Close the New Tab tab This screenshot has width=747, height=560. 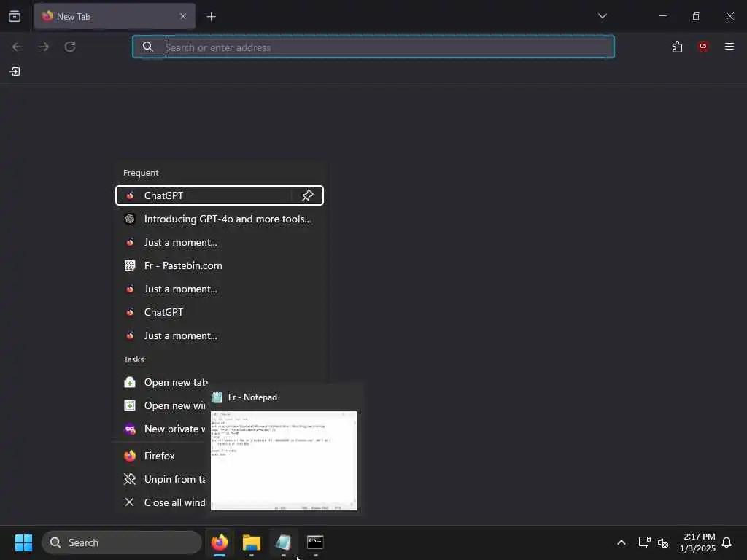point(183,16)
